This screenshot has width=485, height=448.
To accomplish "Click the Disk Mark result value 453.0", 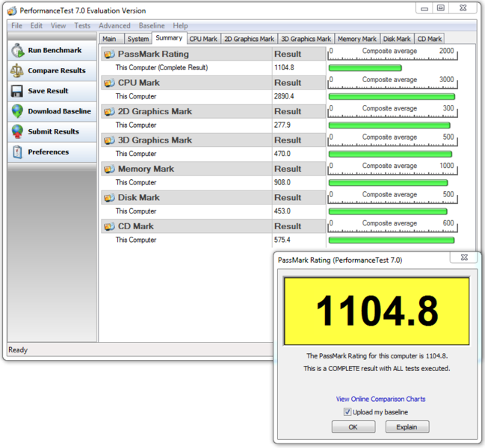I will [282, 211].
